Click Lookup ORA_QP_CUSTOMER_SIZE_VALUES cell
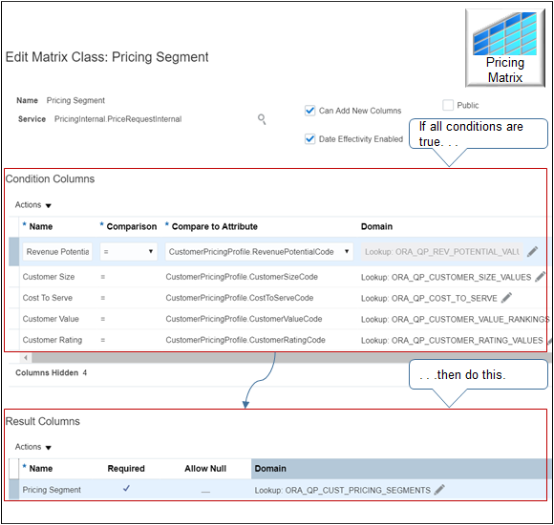554x525 pixels. pos(446,277)
